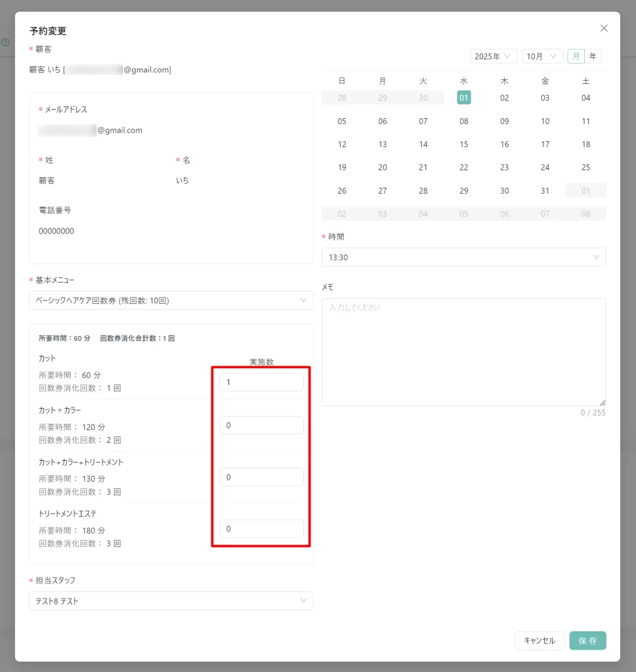Select October 15 on the calendar

point(464,144)
